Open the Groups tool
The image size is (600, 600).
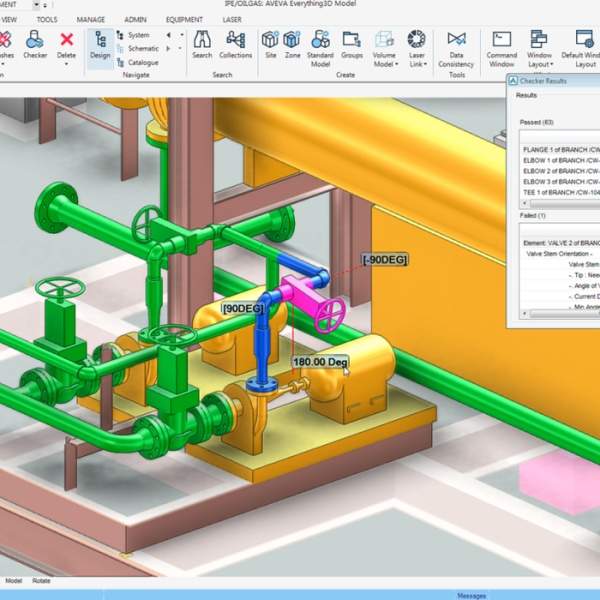click(x=351, y=45)
